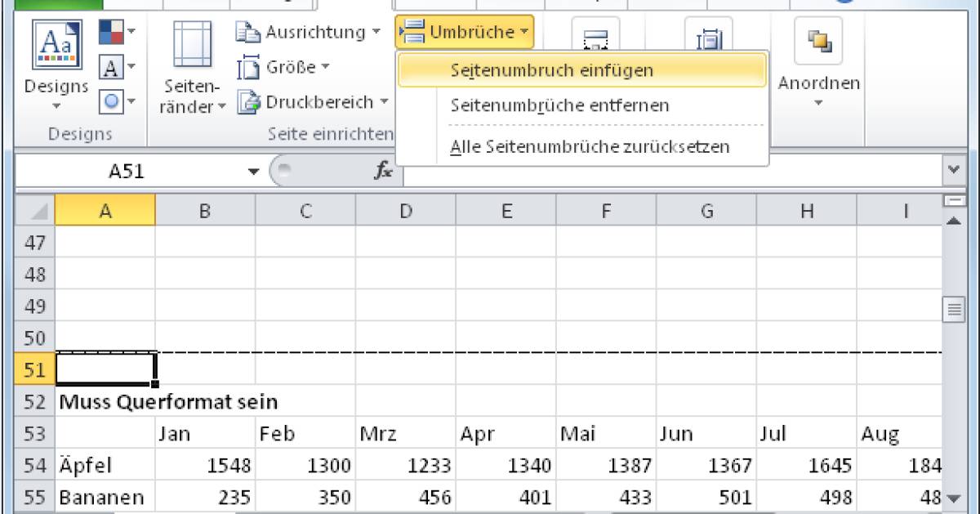Select cell with value 456

405,498
